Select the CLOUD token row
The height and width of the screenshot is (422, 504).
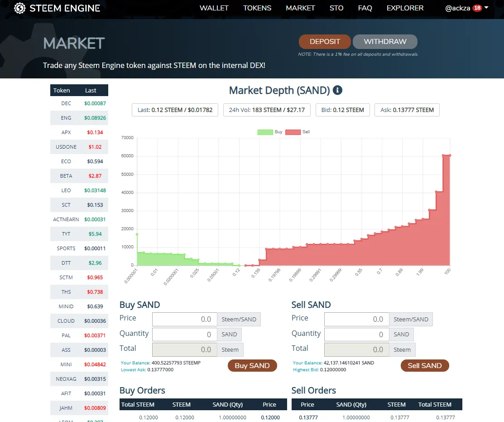79,320
